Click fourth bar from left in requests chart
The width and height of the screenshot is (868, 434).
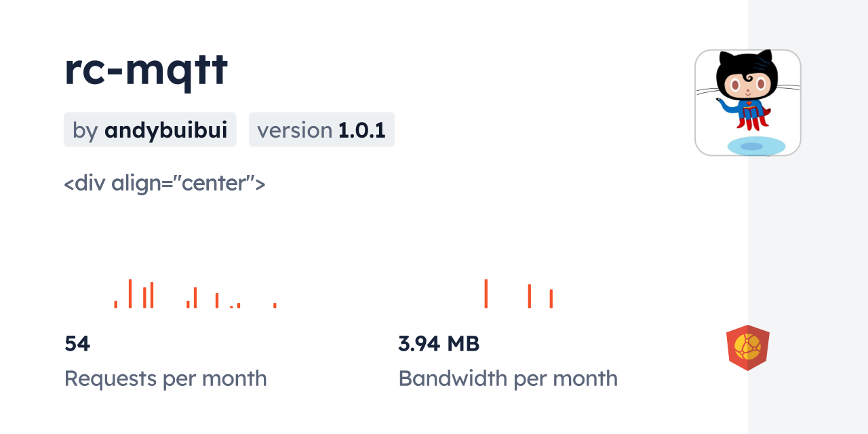tap(152, 295)
